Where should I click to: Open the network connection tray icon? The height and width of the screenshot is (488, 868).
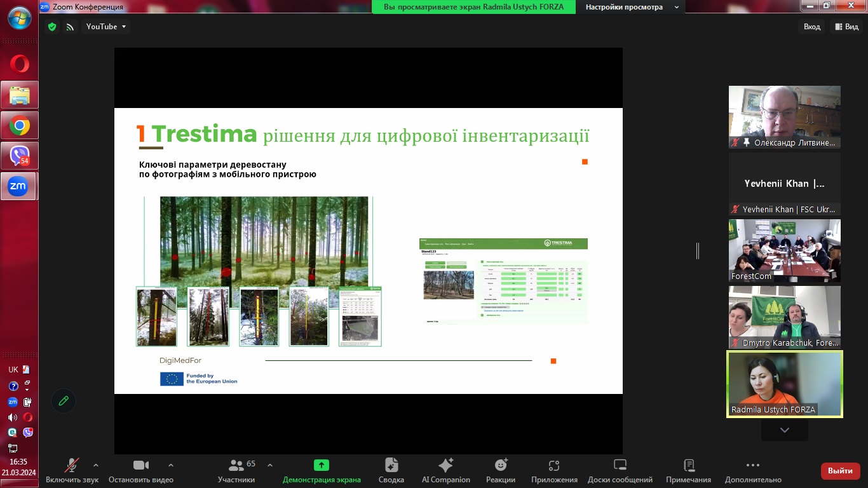(13, 449)
